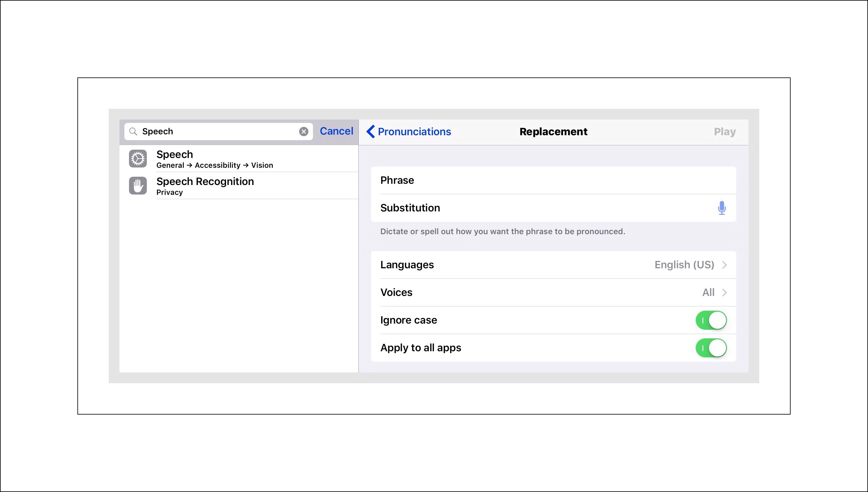Open Speech Recognition Privacy result

tap(205, 186)
